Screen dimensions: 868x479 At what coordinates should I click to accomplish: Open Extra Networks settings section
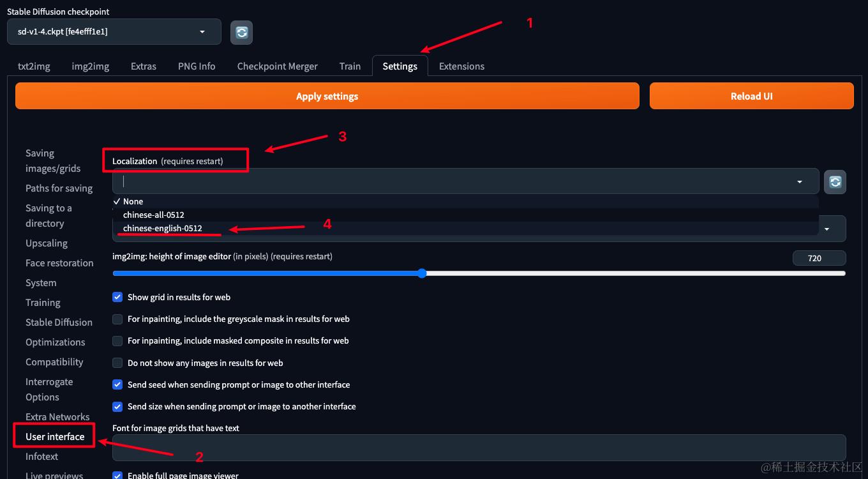pos(57,417)
